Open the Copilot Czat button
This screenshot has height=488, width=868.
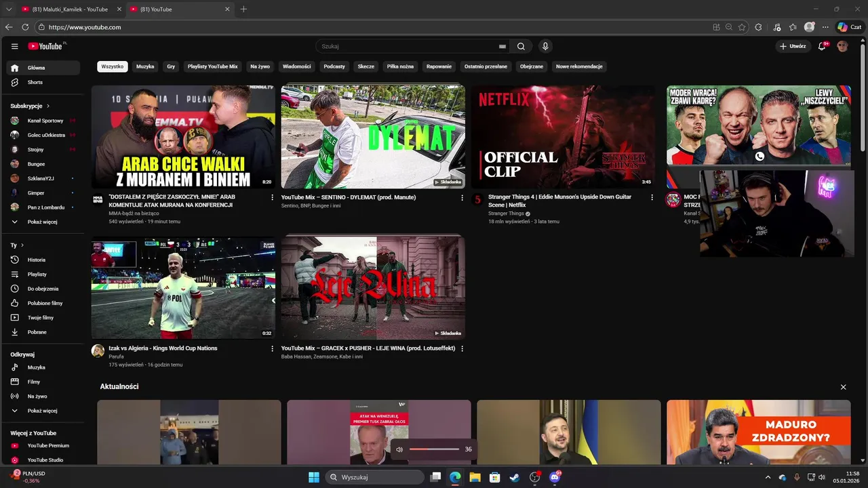(x=849, y=27)
